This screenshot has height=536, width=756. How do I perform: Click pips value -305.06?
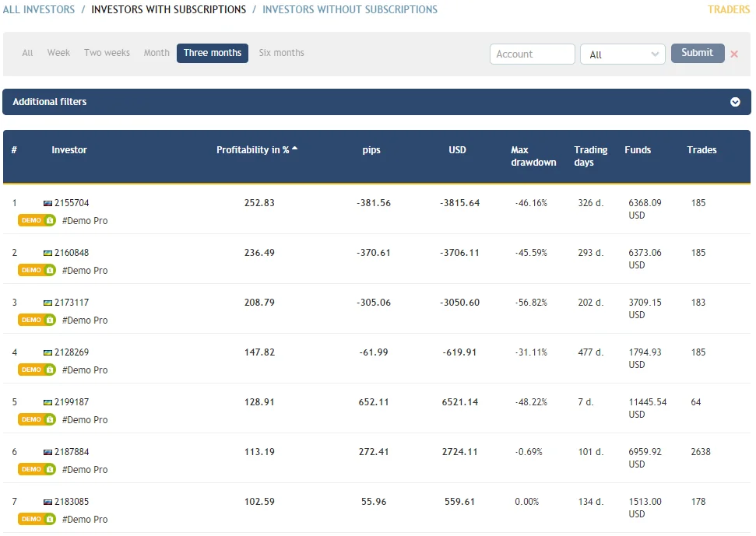pyautogui.click(x=374, y=303)
